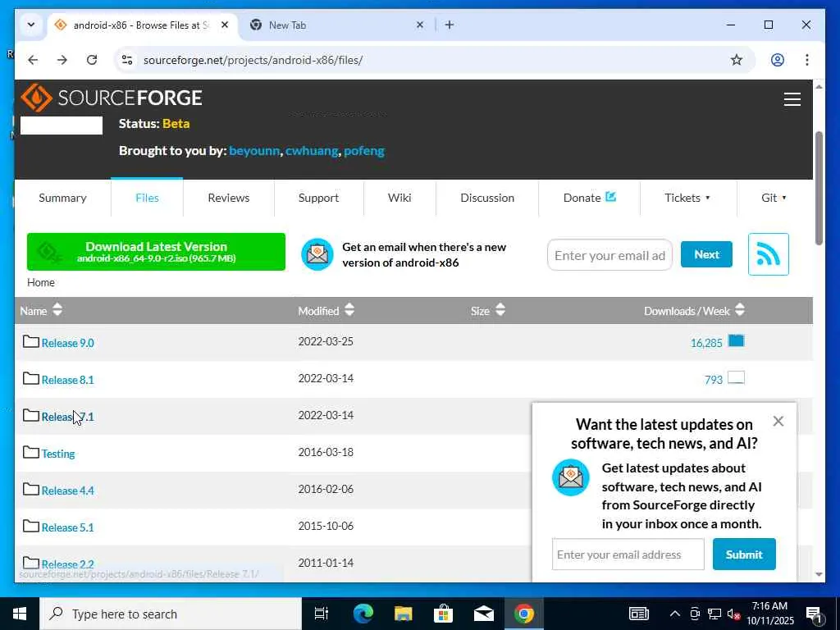Focus the top email input field

(609, 255)
